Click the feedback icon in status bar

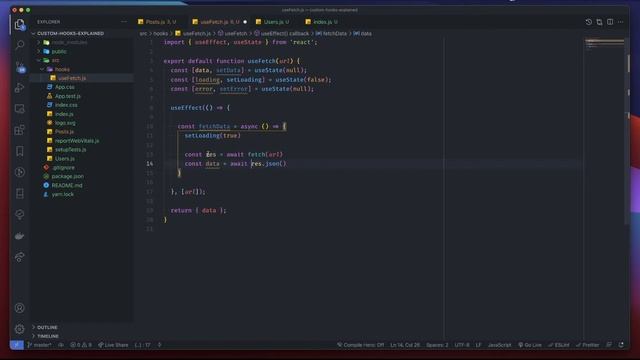(x=609, y=345)
